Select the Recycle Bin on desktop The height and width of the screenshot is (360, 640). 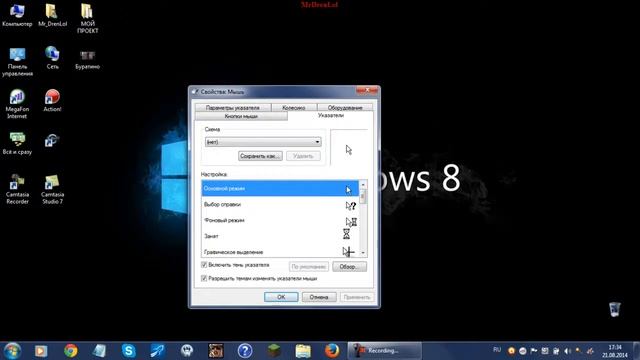(x=614, y=309)
